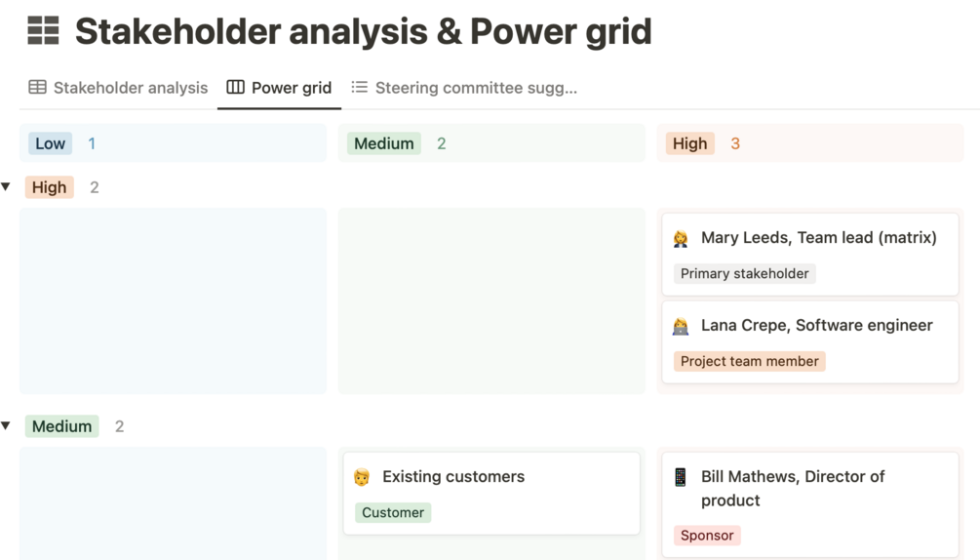Click the Existing customers emoji icon
Viewport: 980px width, 560px height.
coord(362,477)
